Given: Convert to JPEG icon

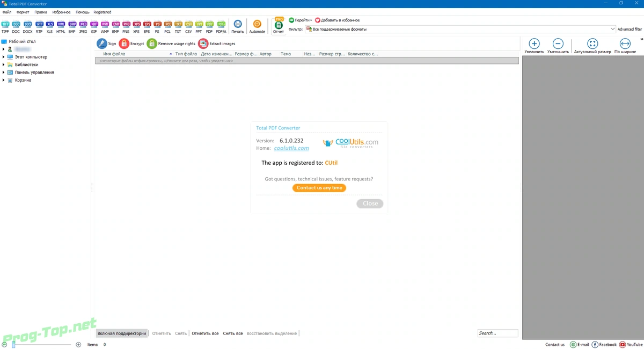Looking at the screenshot, I should (x=83, y=27).
